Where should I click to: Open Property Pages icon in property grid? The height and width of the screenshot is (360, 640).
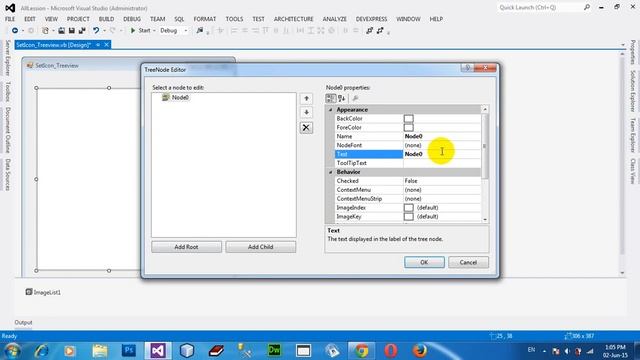pyautogui.click(x=356, y=98)
